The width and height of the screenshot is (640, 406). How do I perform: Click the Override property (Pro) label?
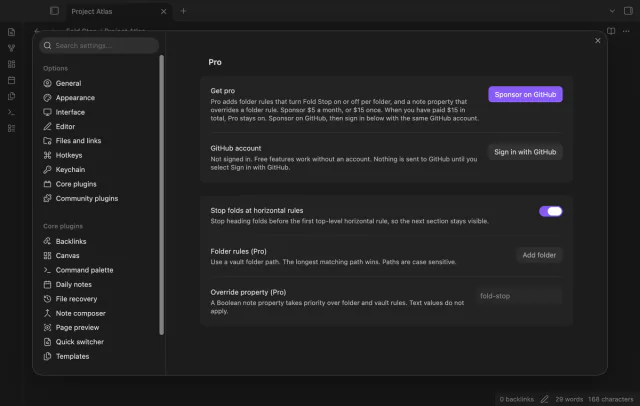point(248,292)
